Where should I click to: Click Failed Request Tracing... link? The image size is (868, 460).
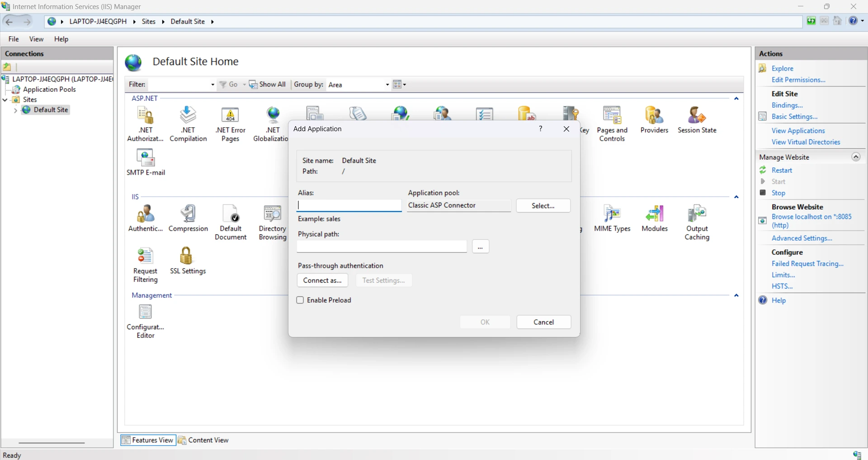pyautogui.click(x=807, y=264)
